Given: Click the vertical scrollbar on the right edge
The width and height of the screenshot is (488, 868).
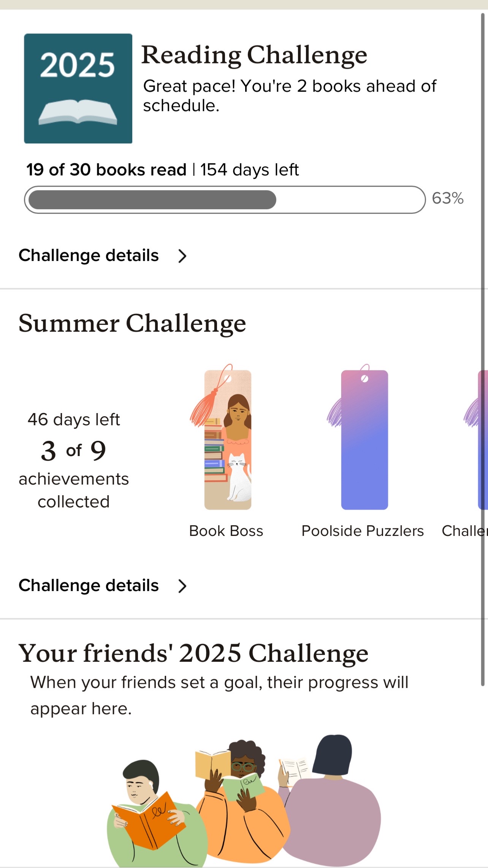Looking at the screenshot, I should tap(483, 349).
